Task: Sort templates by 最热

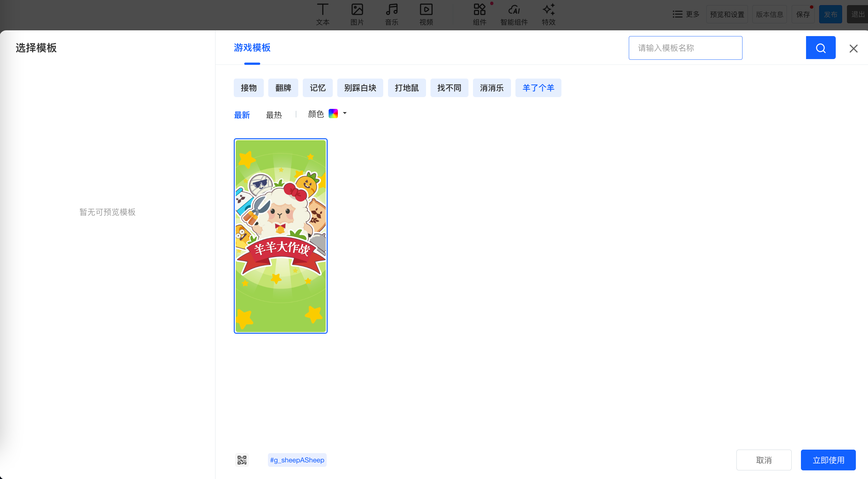Action: (x=274, y=115)
